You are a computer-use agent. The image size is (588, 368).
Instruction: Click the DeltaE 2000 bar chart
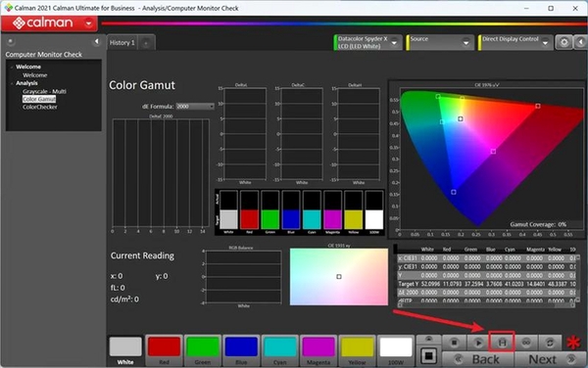click(161, 172)
